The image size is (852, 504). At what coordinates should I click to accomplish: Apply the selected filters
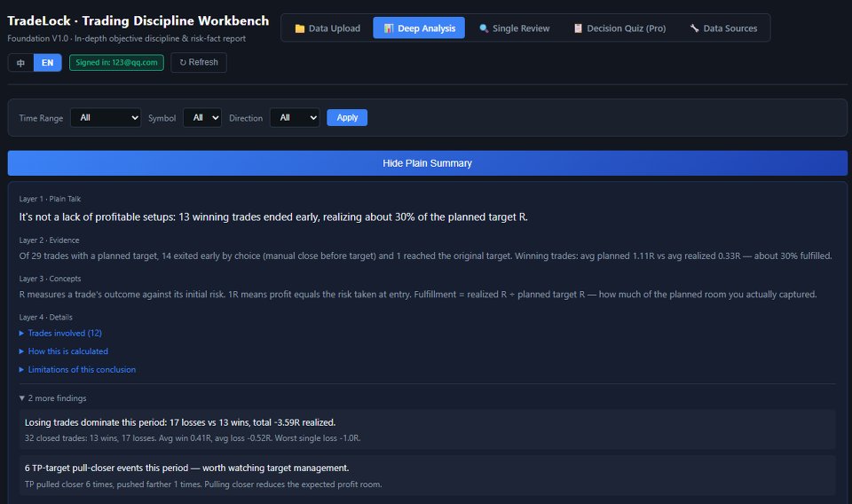(x=347, y=118)
